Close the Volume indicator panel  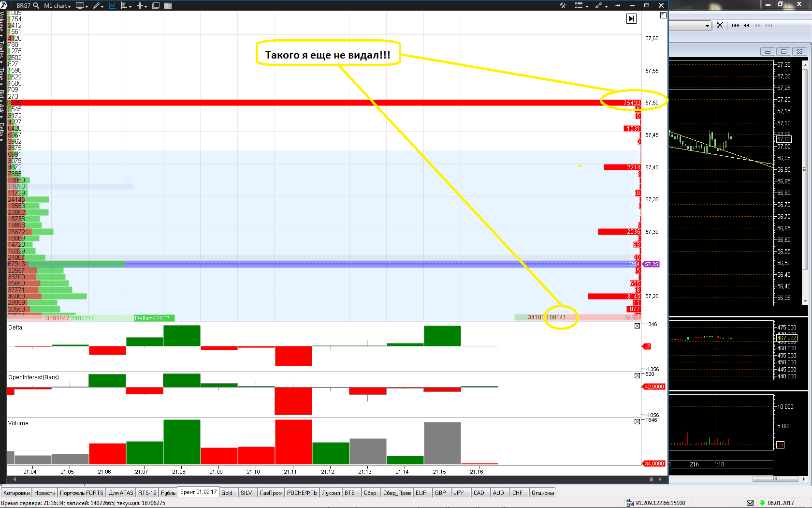pos(637,421)
